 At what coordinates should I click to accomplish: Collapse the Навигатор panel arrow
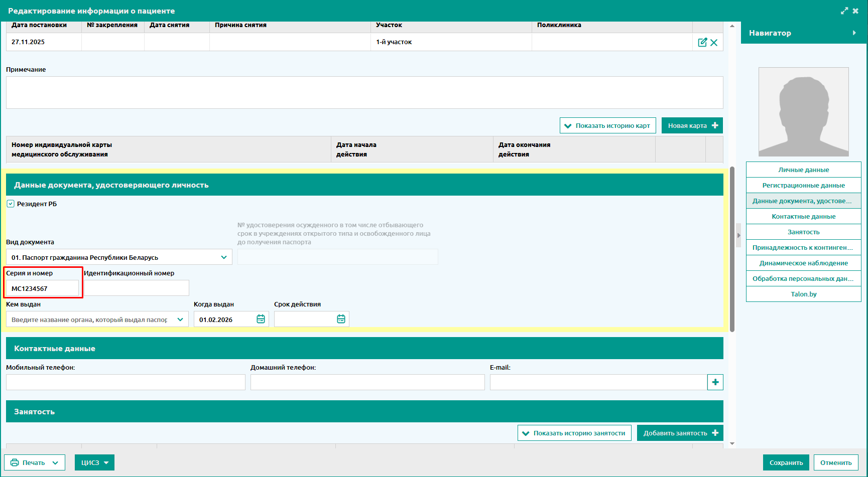[854, 33]
